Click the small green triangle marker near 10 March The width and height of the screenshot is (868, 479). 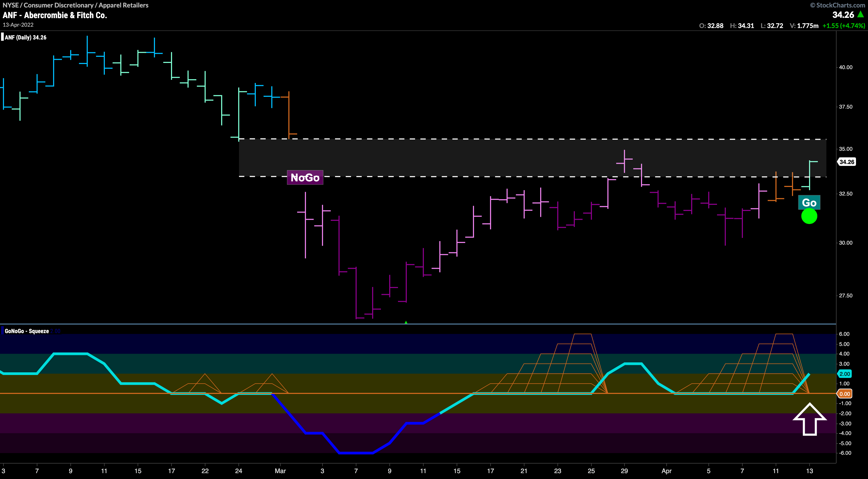[x=406, y=322]
